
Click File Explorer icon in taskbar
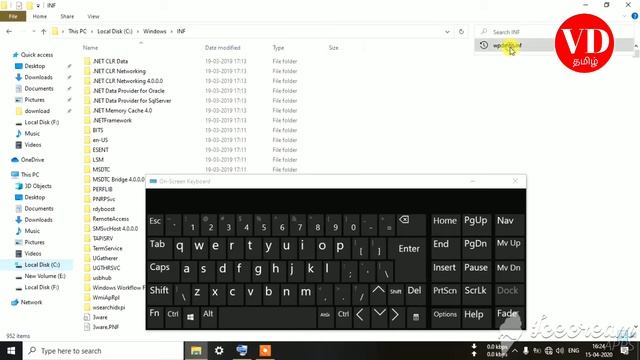196,351
